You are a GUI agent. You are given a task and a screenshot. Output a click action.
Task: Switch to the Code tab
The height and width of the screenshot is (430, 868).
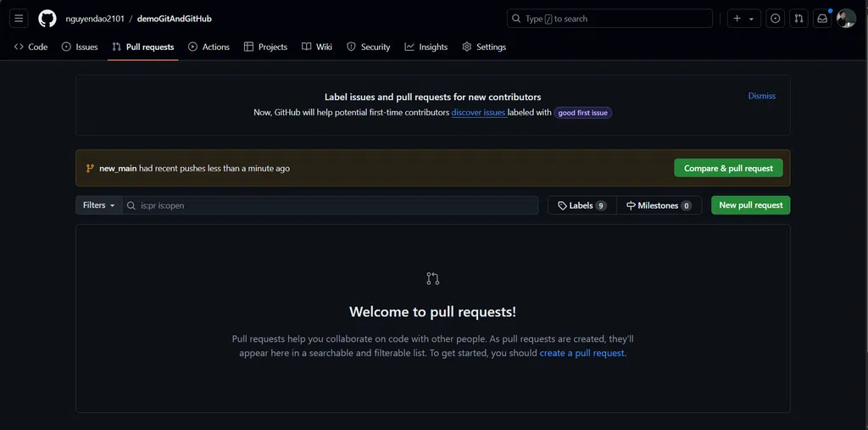coord(31,47)
